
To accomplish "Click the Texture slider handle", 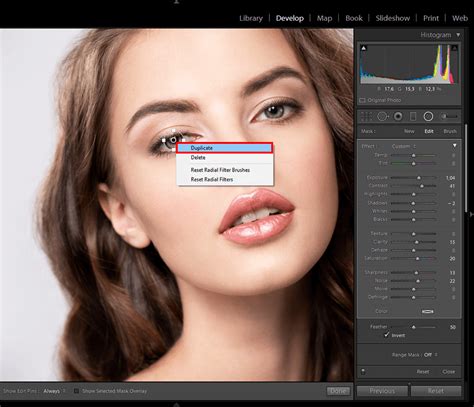I will [414, 234].
